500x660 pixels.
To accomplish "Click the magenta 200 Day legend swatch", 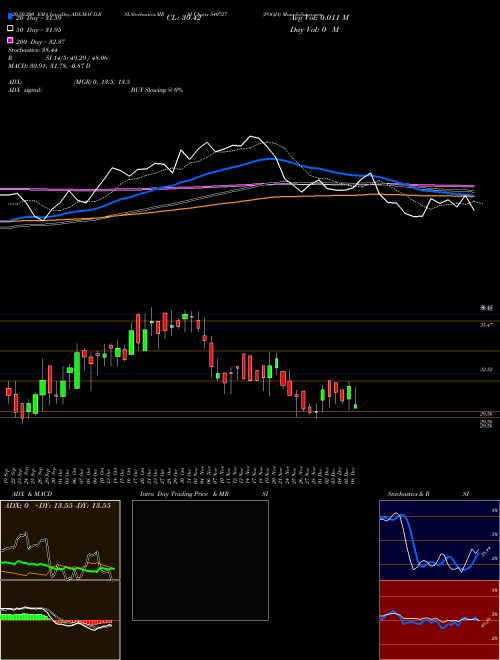I will 10,41.
